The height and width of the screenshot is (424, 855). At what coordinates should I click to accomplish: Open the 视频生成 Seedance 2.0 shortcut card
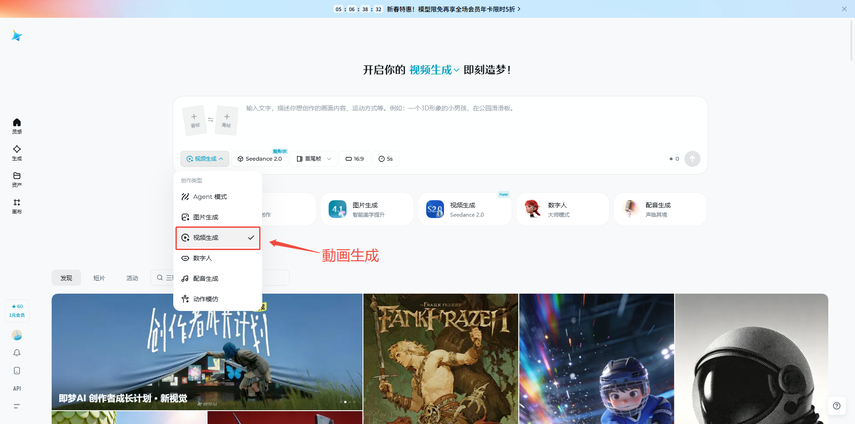tap(465, 209)
